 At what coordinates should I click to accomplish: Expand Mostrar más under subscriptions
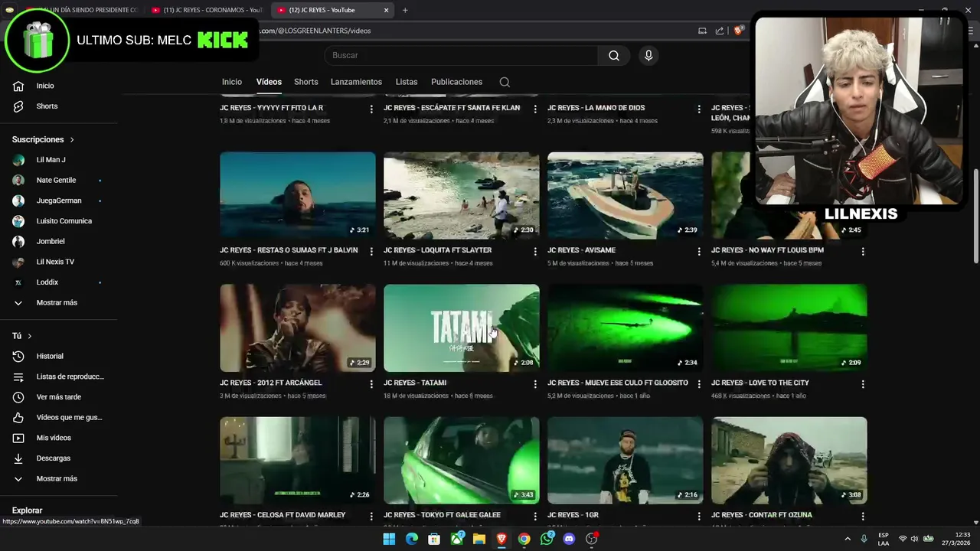(x=57, y=302)
